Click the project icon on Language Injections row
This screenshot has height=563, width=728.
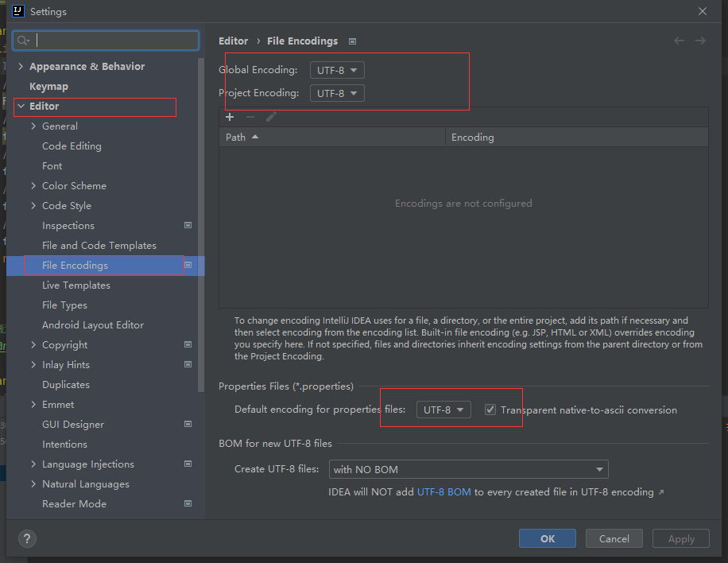pos(188,464)
